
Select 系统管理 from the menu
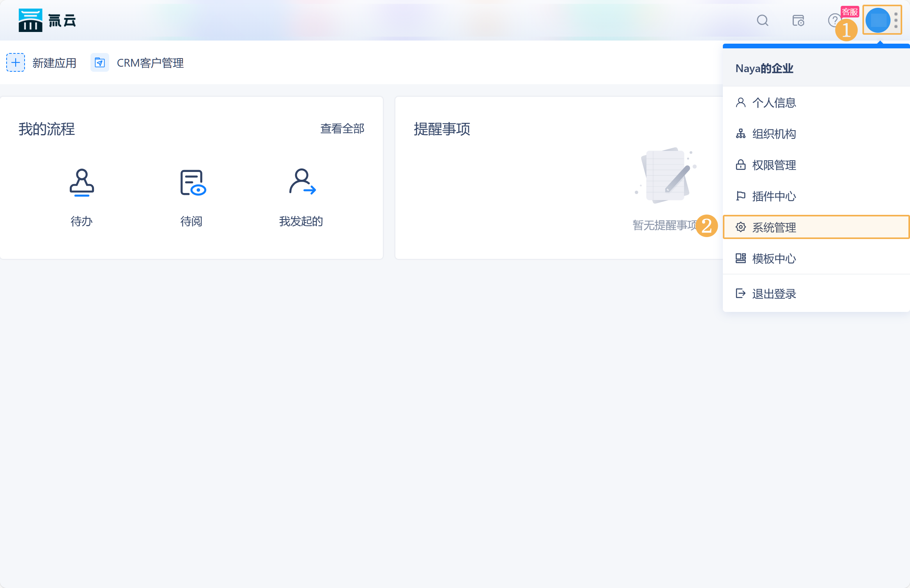(x=774, y=227)
